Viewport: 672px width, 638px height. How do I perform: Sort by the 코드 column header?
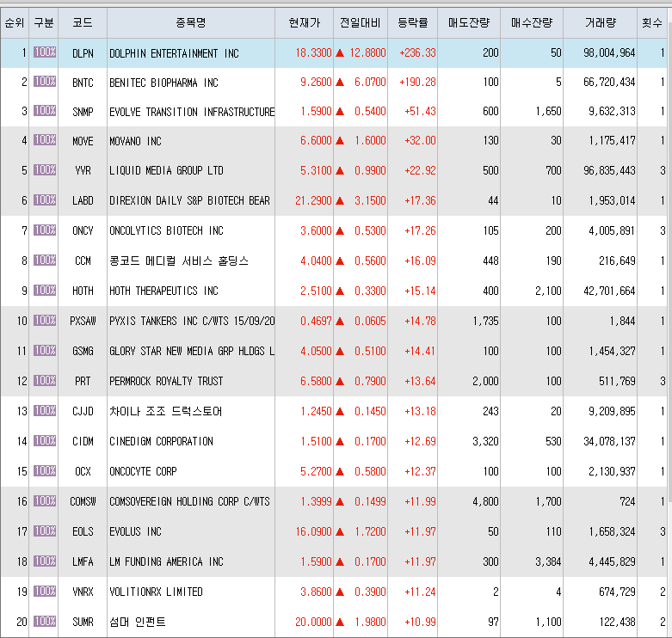coord(83,22)
